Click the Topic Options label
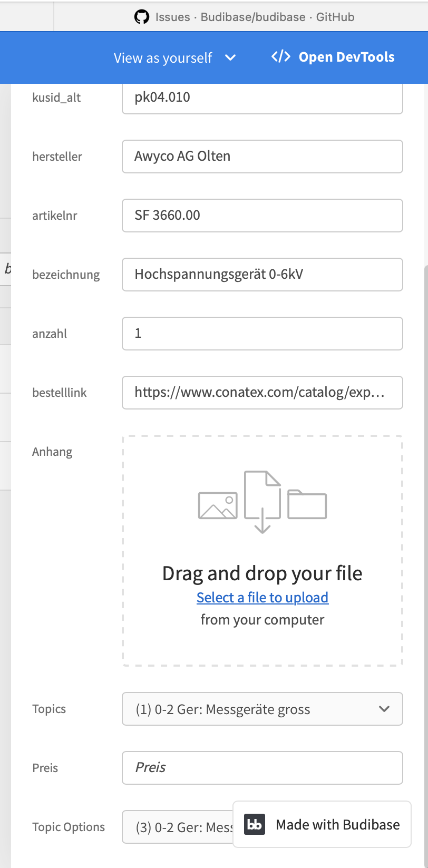Image resolution: width=428 pixels, height=868 pixels. (x=69, y=827)
